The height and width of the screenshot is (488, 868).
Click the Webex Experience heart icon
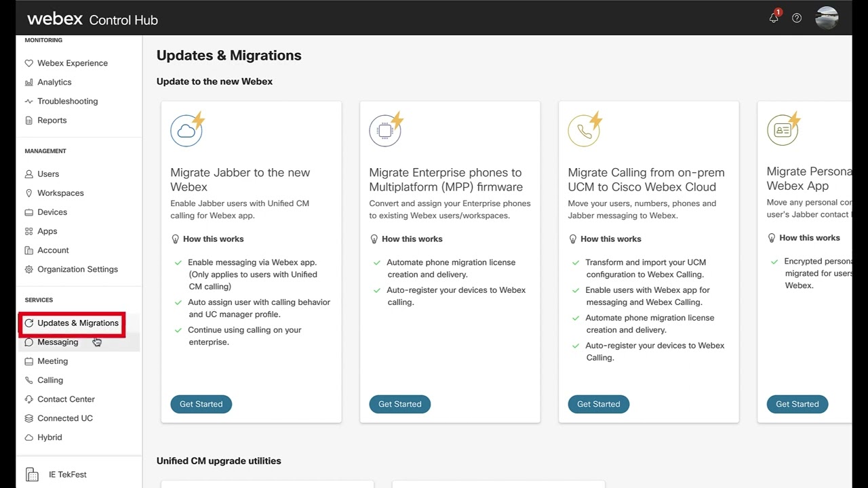pos(28,63)
